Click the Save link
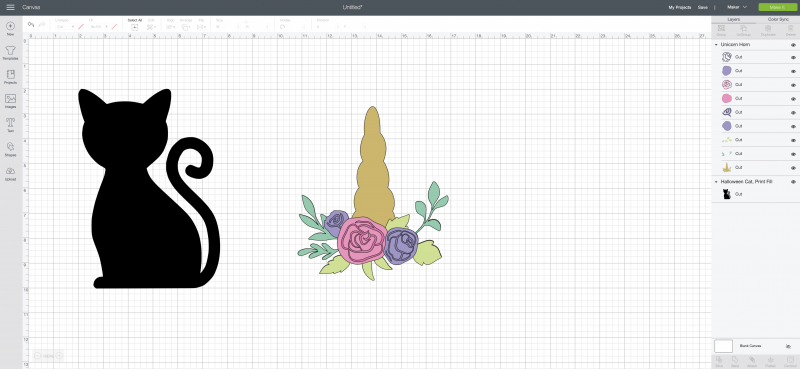 tap(703, 8)
